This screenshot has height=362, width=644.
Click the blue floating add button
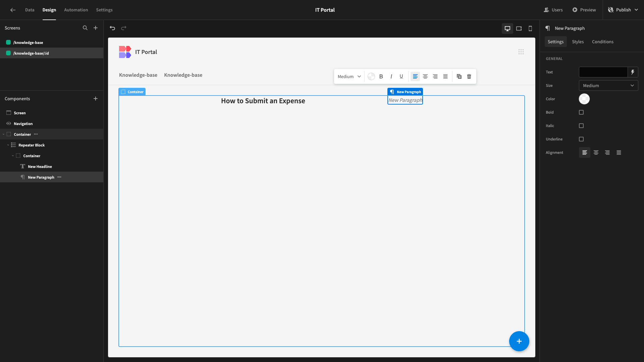519,341
